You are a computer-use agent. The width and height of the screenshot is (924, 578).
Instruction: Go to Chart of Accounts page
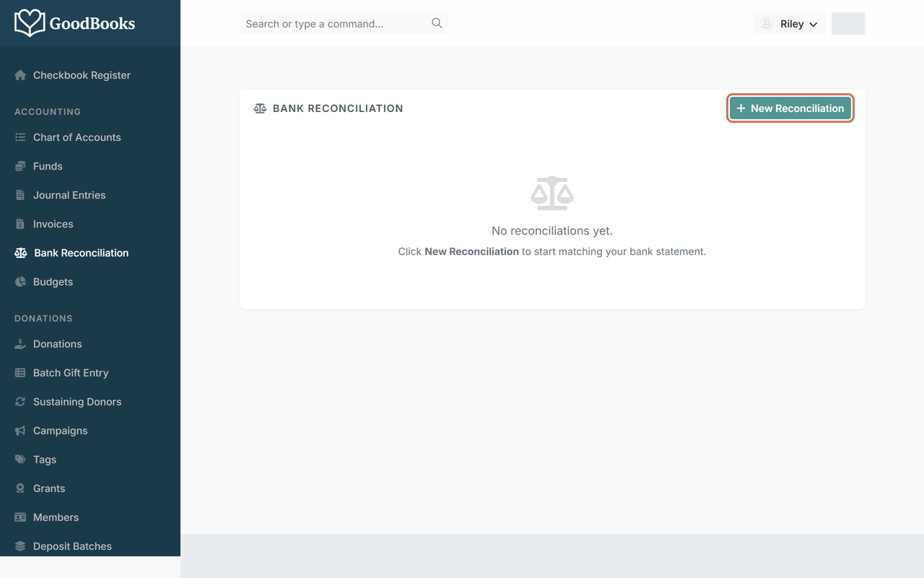pos(77,137)
